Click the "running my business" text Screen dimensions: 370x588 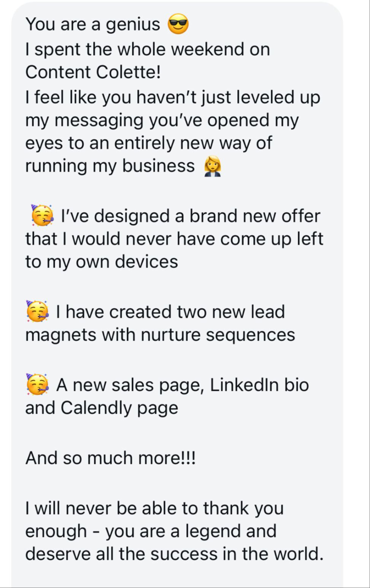pos(110,166)
